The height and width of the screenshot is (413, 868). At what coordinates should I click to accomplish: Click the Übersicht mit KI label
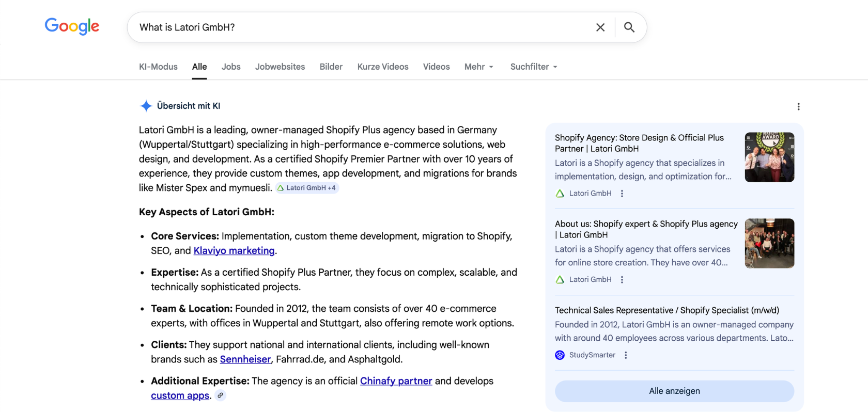tap(189, 106)
